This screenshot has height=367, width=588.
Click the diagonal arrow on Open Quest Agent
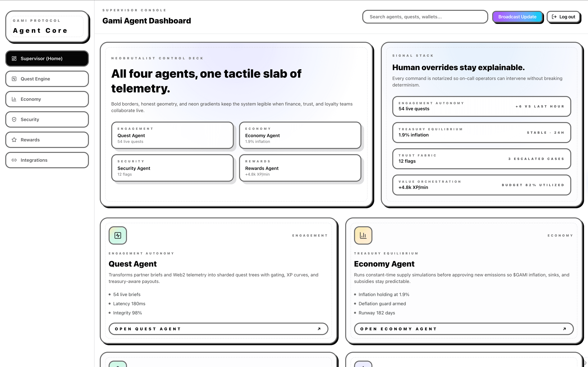click(319, 329)
